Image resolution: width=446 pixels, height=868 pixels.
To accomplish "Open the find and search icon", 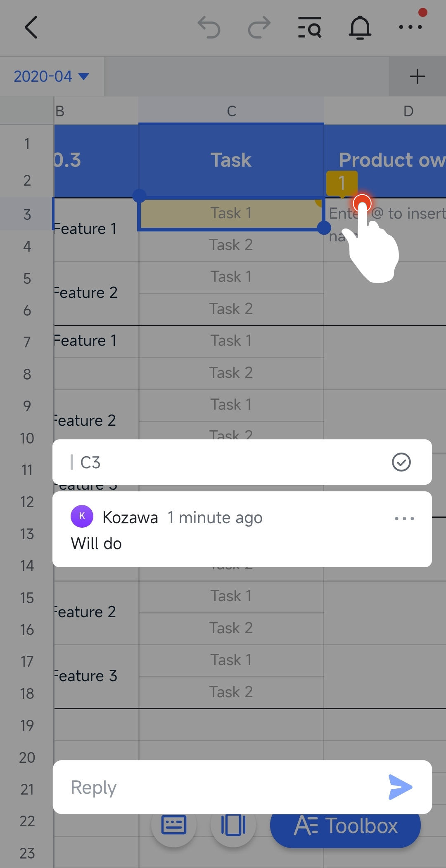I will click(310, 28).
